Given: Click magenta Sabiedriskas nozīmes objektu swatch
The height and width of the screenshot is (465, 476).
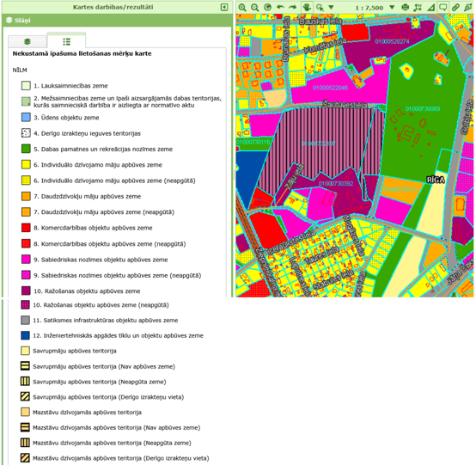Looking at the screenshot, I should click(x=26, y=260).
